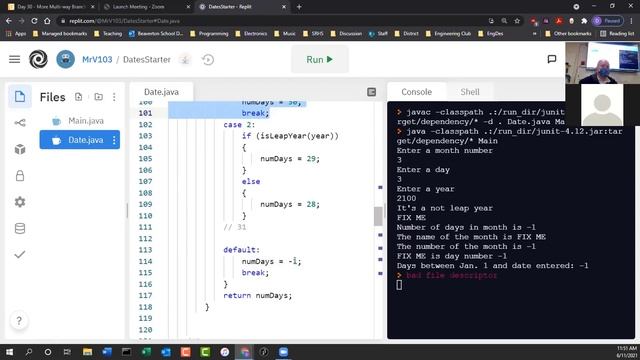This screenshot has height=360, width=640.
Task: Click the Zoom presenter video thumbnail
Action: [602, 62]
